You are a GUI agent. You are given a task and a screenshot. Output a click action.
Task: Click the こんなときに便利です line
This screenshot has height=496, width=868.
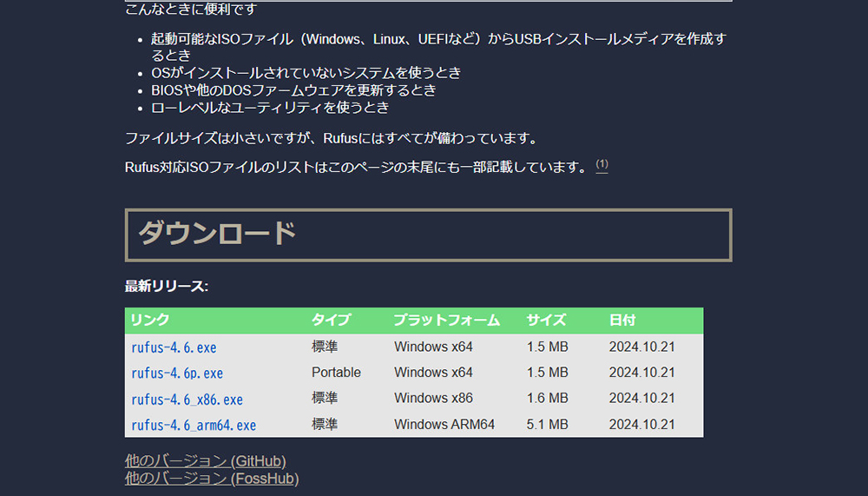pyautogui.click(x=191, y=9)
